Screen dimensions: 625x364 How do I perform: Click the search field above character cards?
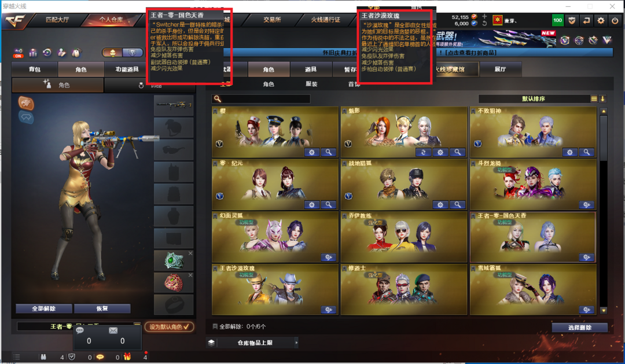click(261, 98)
